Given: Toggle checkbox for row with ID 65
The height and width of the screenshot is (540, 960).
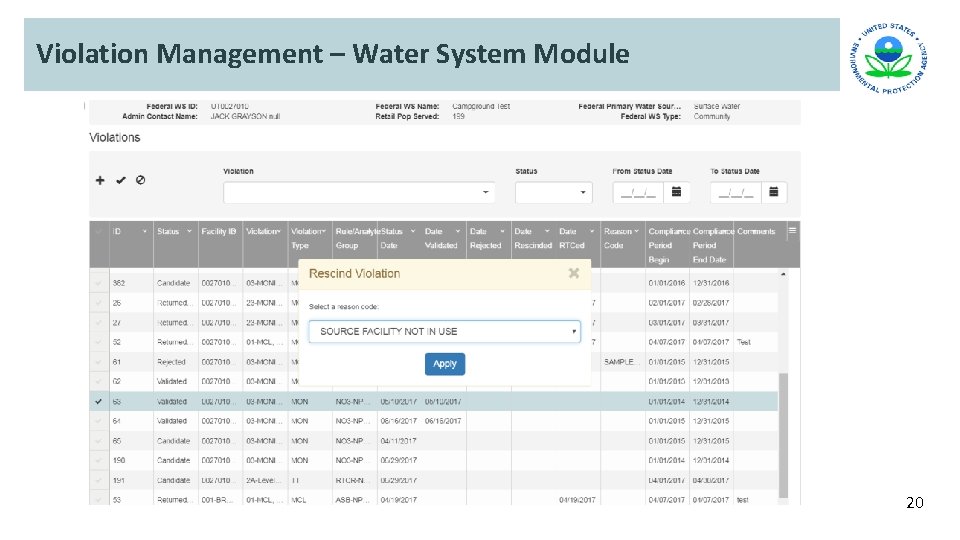Looking at the screenshot, I should 99,441.
